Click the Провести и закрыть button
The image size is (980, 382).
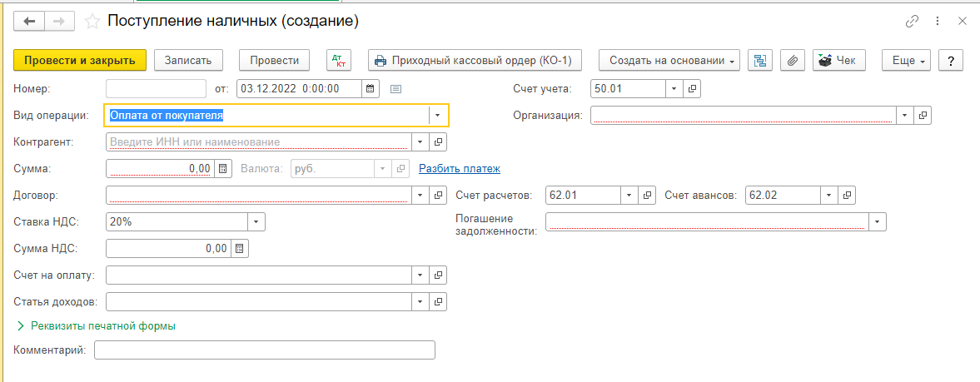80,61
